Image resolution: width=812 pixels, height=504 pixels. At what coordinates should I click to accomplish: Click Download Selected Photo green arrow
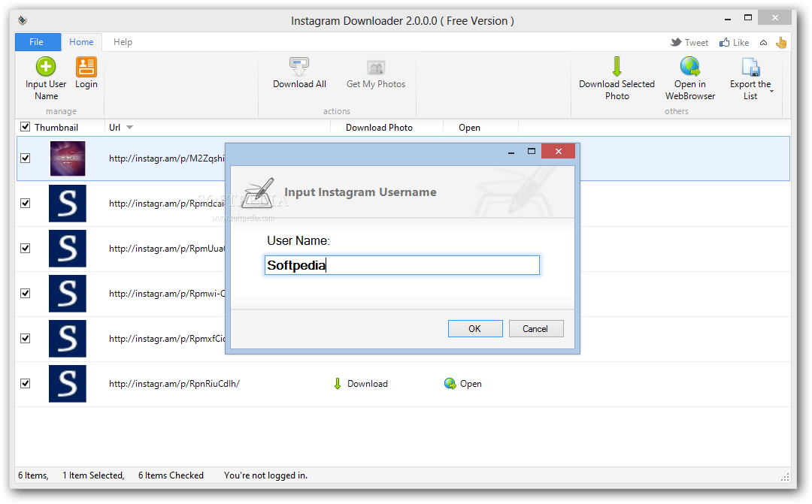pos(617,66)
